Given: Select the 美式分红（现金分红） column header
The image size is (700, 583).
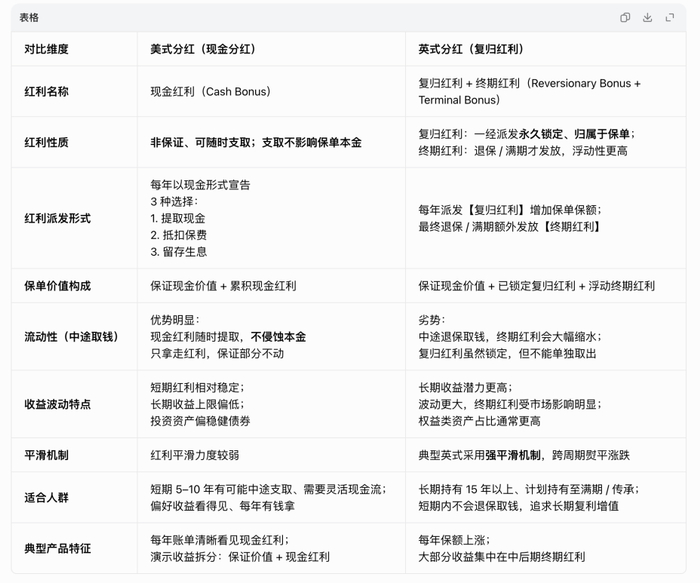Looking at the screenshot, I should (203, 49).
